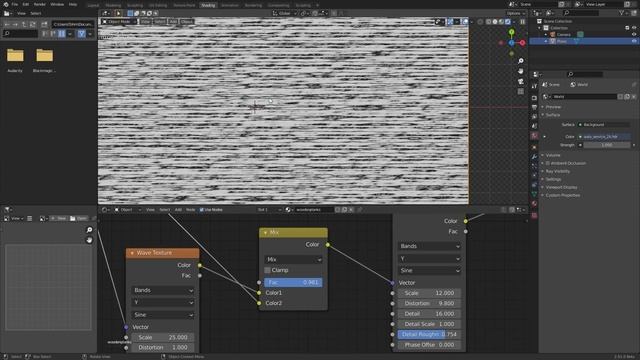This screenshot has width=640, height=360.
Task: Toggle the camera view icon in viewport
Action: coord(520,81)
